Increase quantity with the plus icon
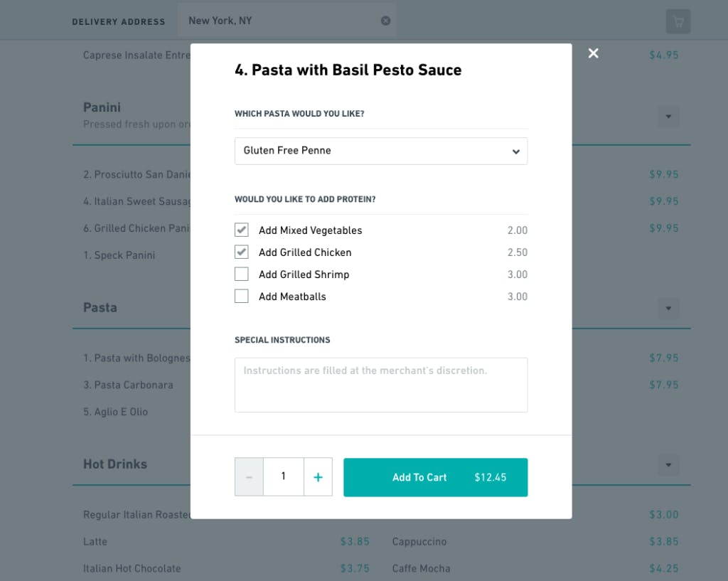 [318, 476]
